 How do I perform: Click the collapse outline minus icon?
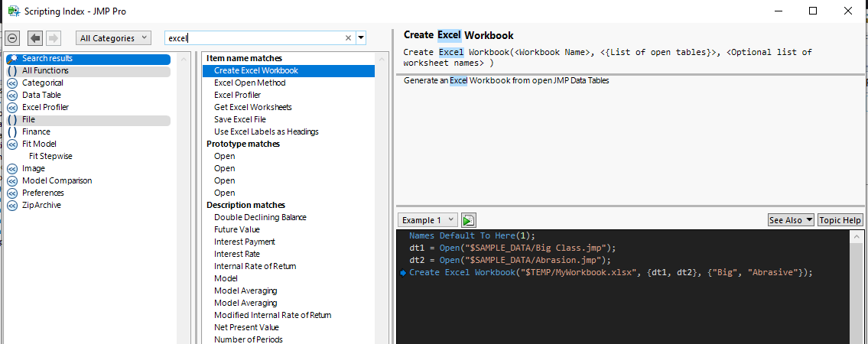tap(12, 38)
